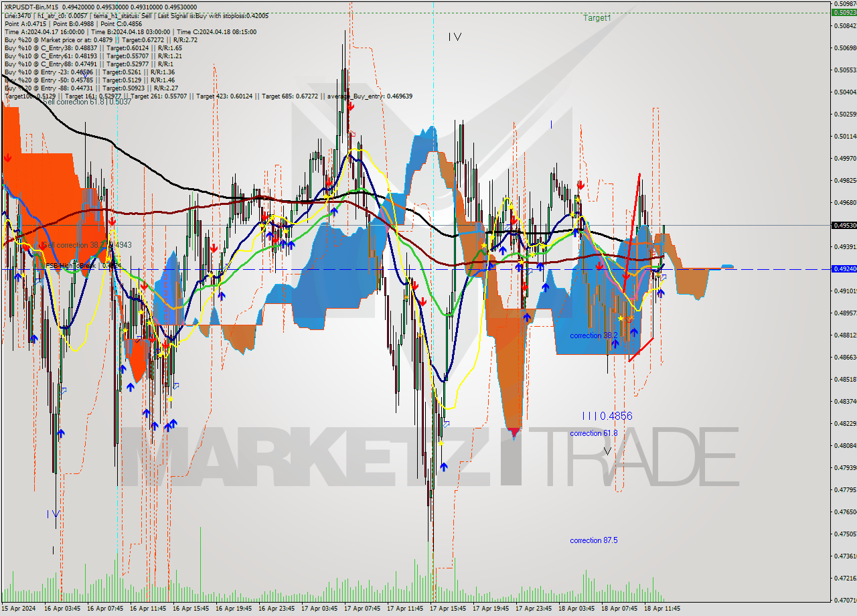Click the 'Sell correction 38.2 | 0.4943' label
This screenshot has height=616, width=857.
pyautogui.click(x=86, y=245)
